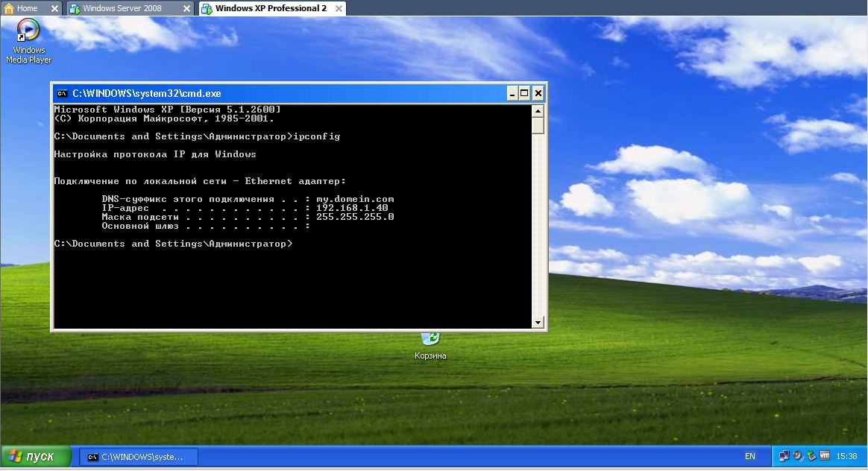Open the EN language indicator
Viewport: 868px width, 471px height.
click(749, 456)
